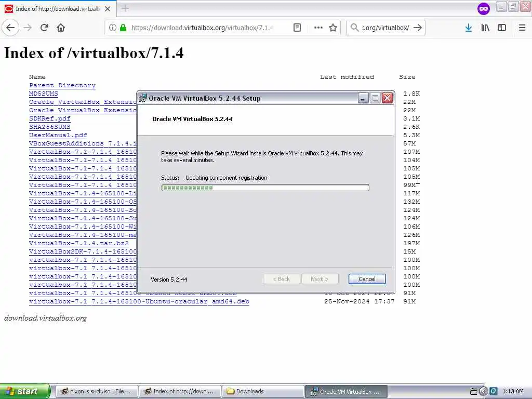Submit search with the go arrow
The image size is (532, 399).
[x=418, y=28]
